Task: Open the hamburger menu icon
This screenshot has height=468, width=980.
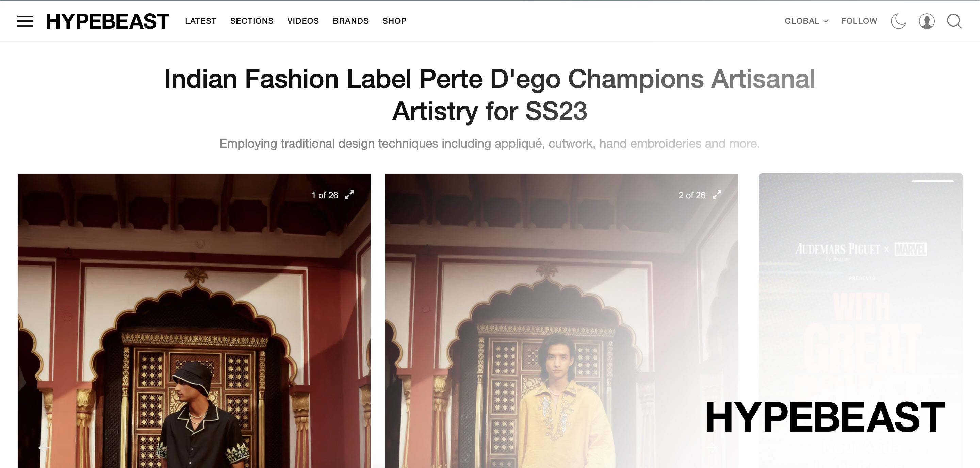Action: pos(25,21)
